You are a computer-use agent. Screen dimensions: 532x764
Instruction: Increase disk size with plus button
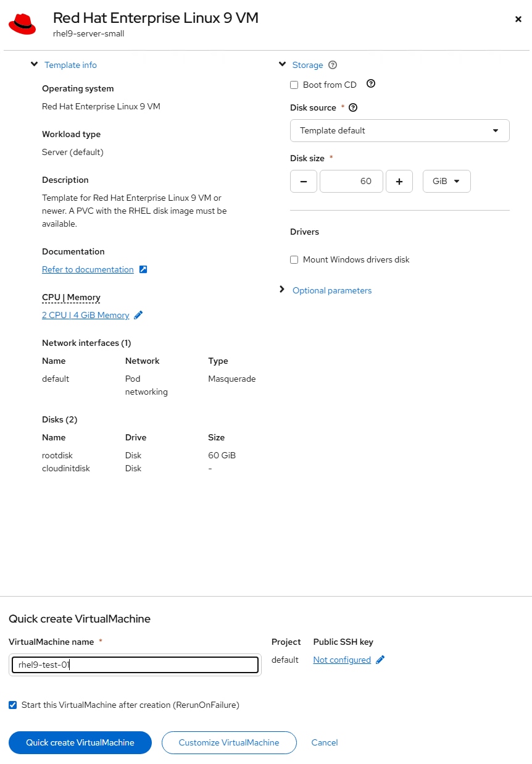tap(399, 182)
